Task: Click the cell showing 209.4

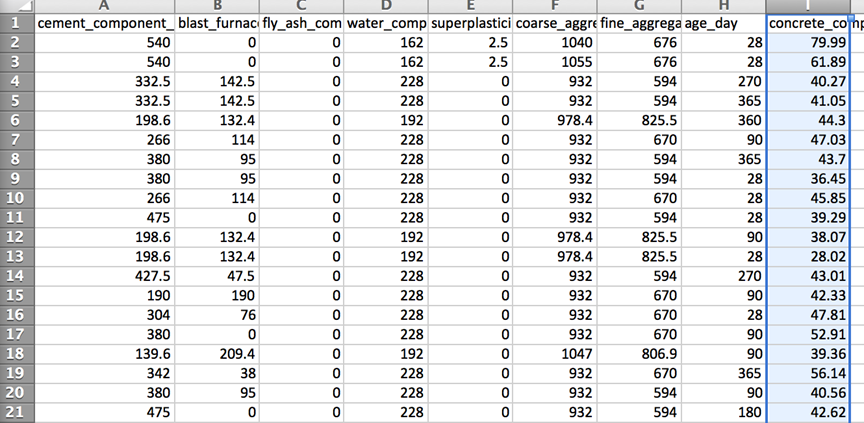Action: click(217, 353)
